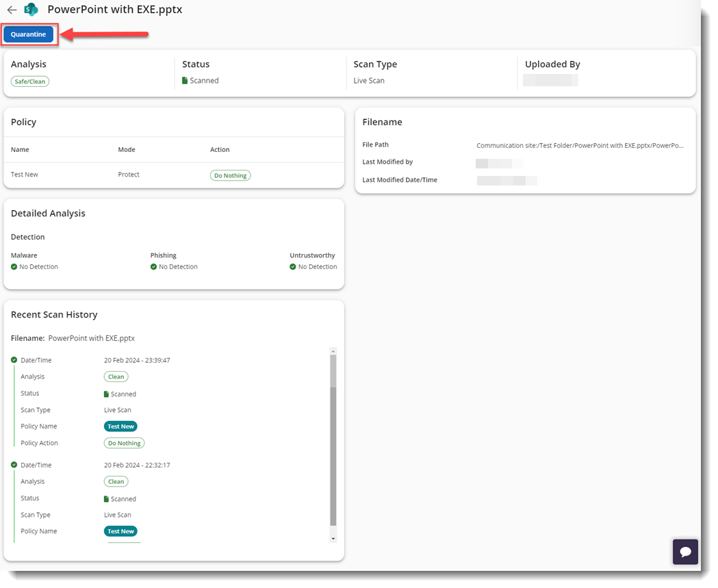Viewport: 718px width, 588px height.
Task: Click the Test New policy name tag in first scan
Action: click(x=120, y=426)
